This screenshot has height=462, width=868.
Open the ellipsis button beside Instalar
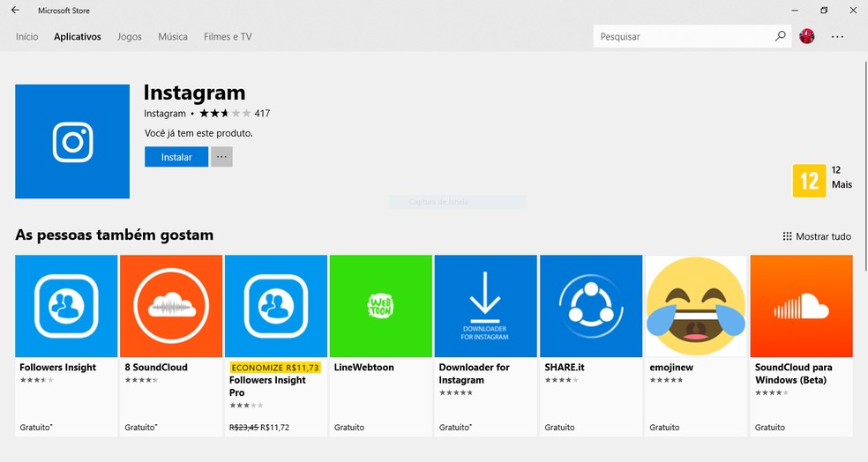click(x=221, y=157)
